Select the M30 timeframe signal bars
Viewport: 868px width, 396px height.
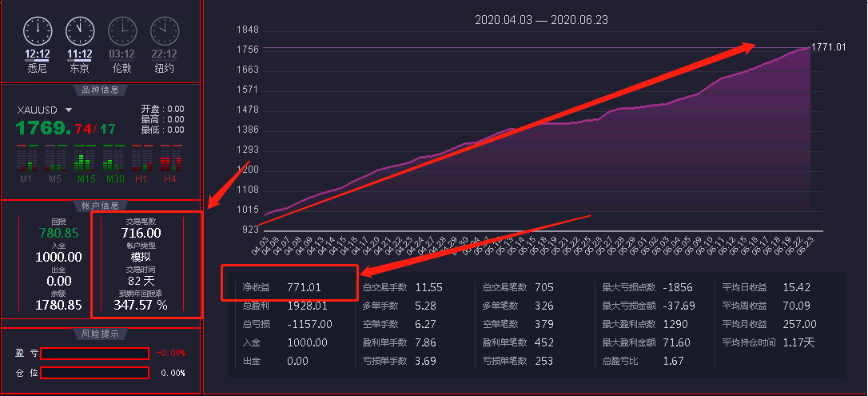115,159
